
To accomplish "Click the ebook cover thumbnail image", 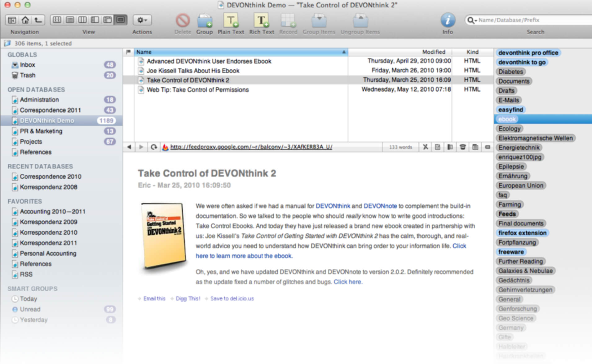I will (164, 236).
